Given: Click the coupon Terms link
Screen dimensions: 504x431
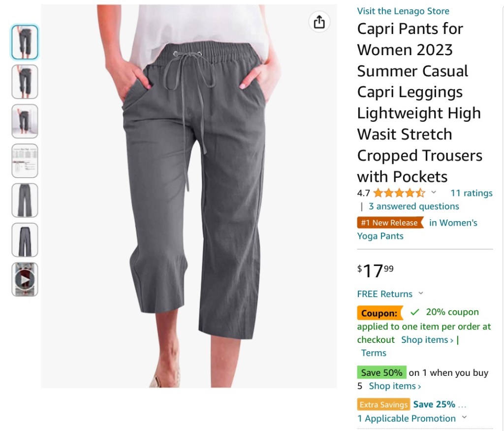Looking at the screenshot, I should pyautogui.click(x=374, y=353).
